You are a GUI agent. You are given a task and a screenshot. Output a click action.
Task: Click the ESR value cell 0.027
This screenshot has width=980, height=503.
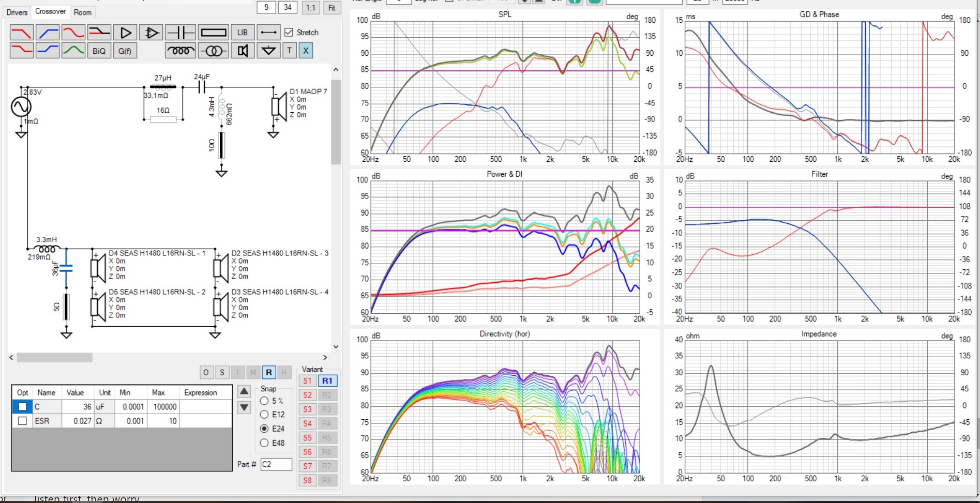(78, 421)
